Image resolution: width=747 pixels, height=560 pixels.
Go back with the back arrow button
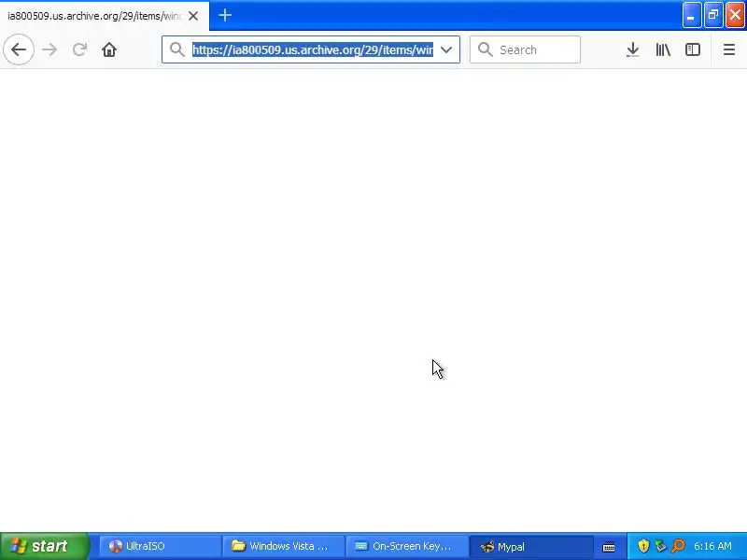(x=19, y=49)
